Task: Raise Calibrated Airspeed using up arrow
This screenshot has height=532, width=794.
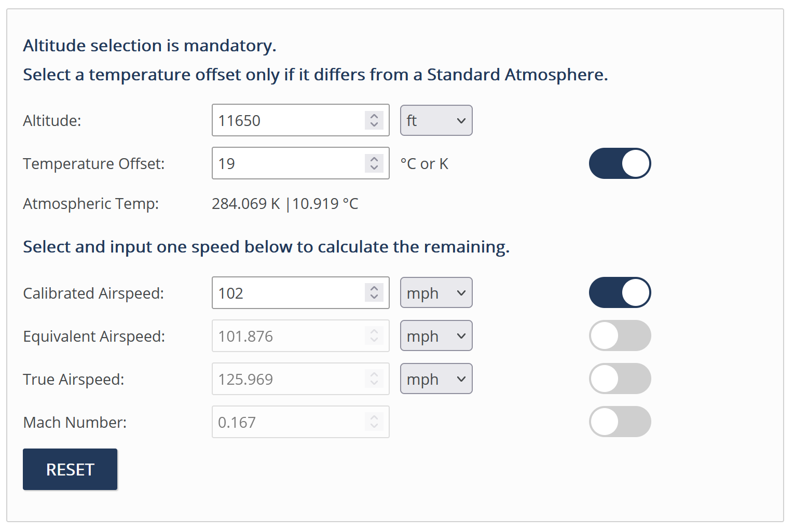Action: [374, 289]
